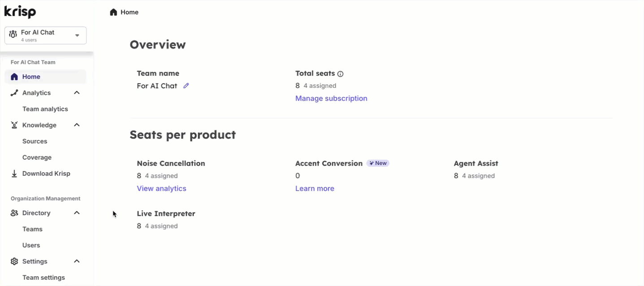Open Team analytics page
This screenshot has width=644, height=286.
45,109
